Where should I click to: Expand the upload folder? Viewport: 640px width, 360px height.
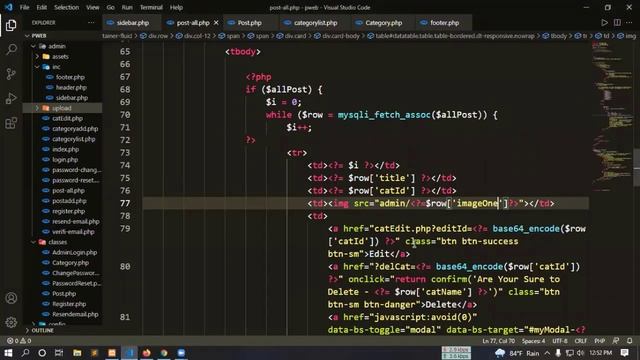coord(37,108)
